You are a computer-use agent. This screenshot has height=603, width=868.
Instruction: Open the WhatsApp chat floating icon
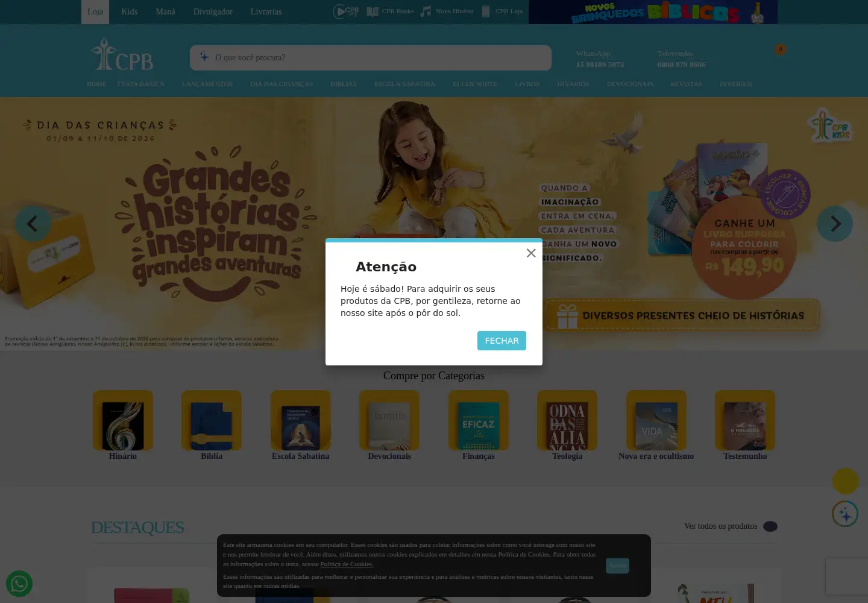pyautogui.click(x=19, y=584)
